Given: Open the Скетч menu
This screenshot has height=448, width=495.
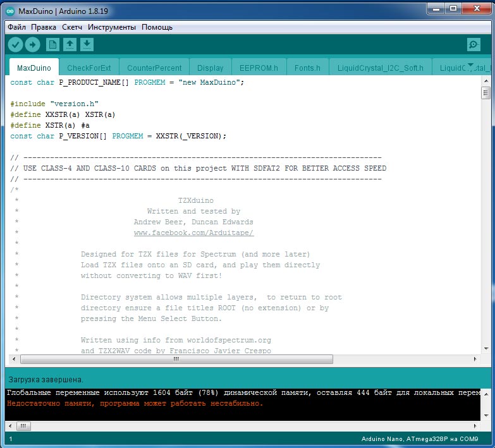Looking at the screenshot, I should click(72, 27).
